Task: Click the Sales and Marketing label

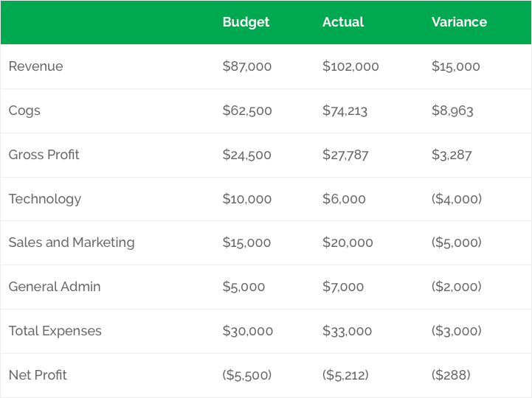Action: (x=72, y=242)
